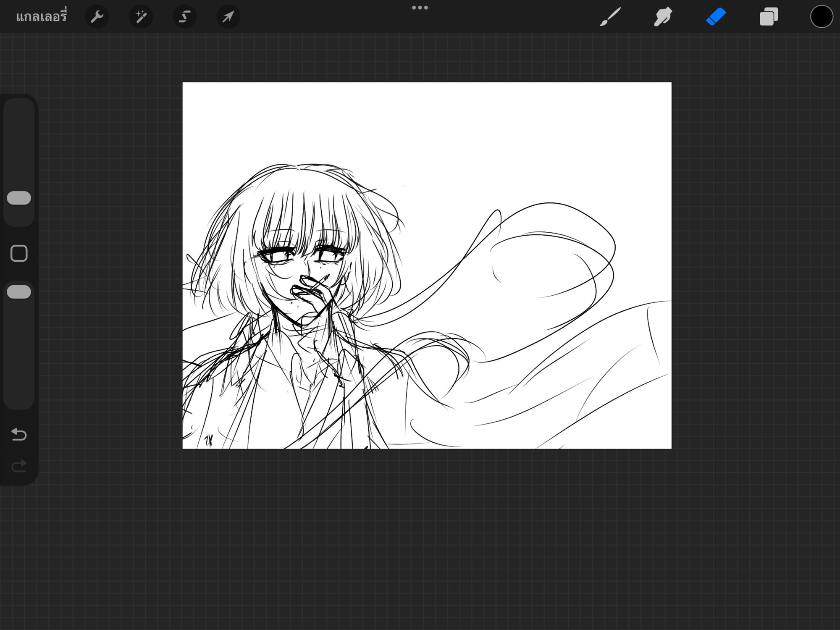Click the lower opacity slider handle
Viewport: 840px width, 630px height.
(19, 292)
